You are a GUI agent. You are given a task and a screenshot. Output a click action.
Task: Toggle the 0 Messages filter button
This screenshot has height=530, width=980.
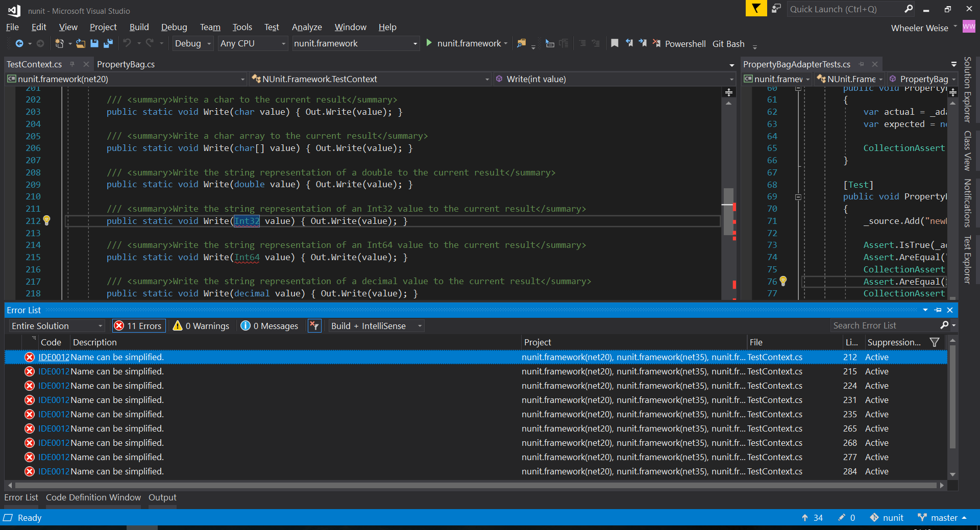coord(269,326)
